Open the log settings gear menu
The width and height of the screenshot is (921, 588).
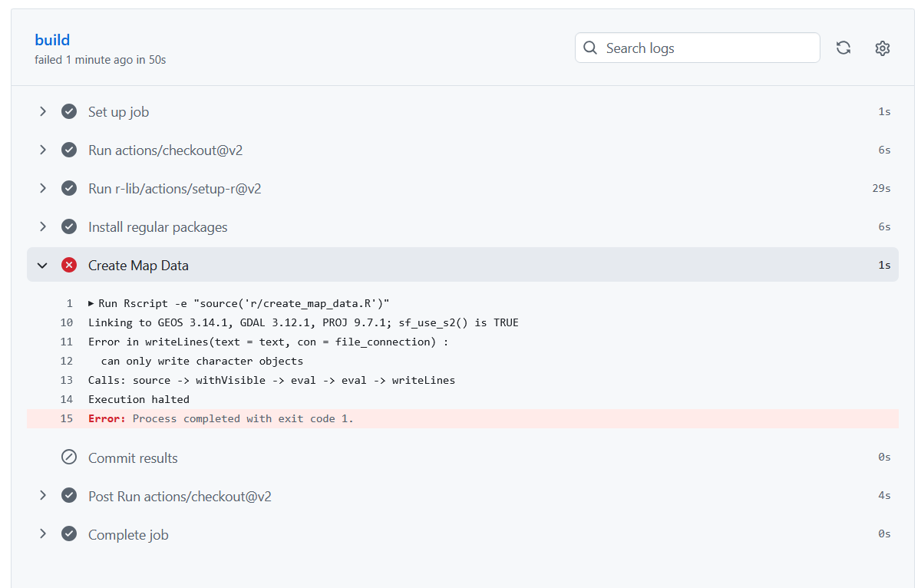click(882, 48)
